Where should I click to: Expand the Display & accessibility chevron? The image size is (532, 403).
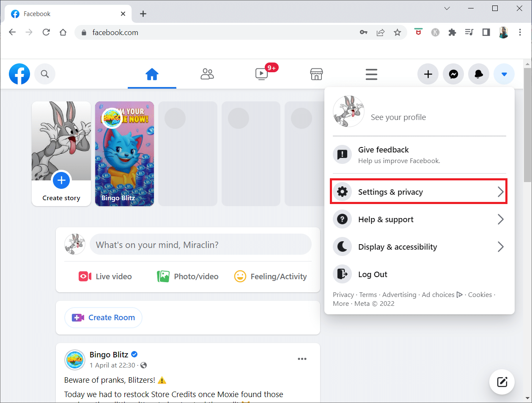(x=501, y=247)
